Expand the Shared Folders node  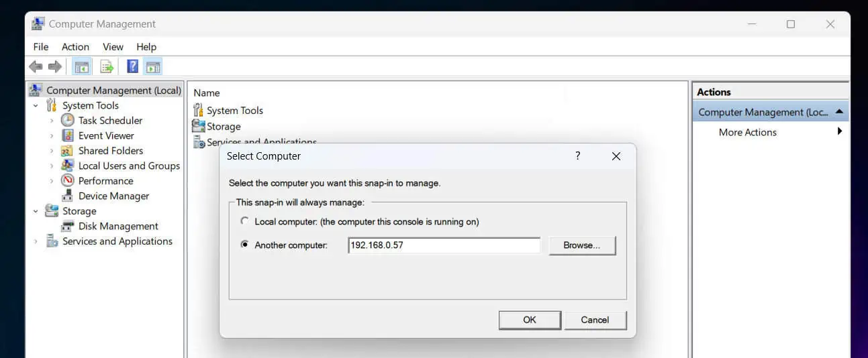tap(52, 151)
